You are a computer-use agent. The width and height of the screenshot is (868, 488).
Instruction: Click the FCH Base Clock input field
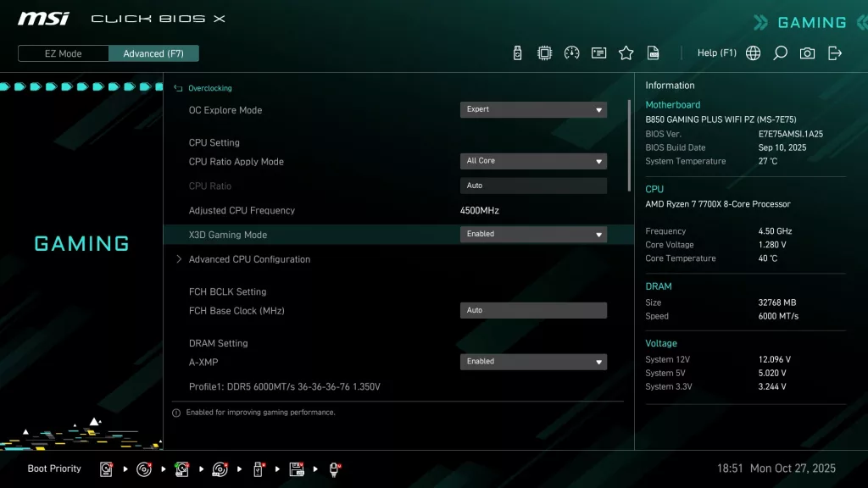tap(533, 310)
